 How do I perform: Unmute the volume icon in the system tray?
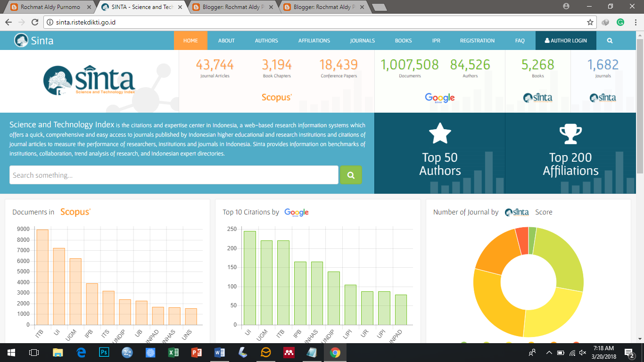click(x=583, y=353)
